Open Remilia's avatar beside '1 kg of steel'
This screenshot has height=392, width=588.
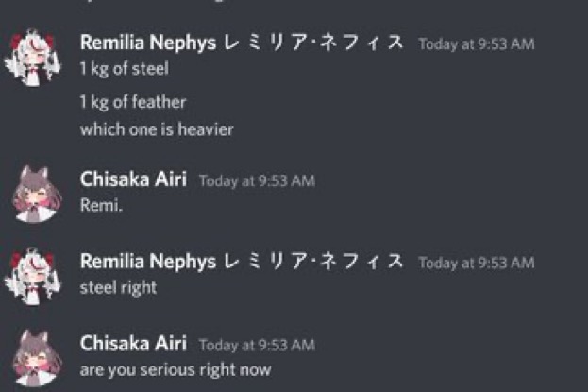[33, 59]
